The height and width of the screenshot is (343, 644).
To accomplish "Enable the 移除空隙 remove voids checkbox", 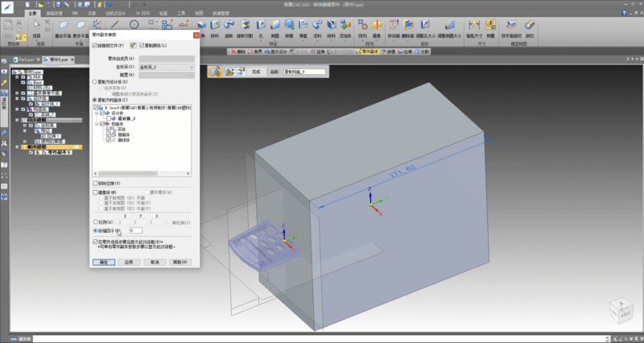I will [95, 184].
